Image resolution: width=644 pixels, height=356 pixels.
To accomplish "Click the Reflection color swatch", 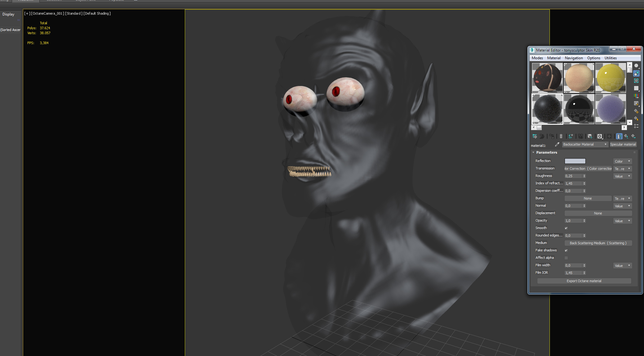I will point(575,161).
